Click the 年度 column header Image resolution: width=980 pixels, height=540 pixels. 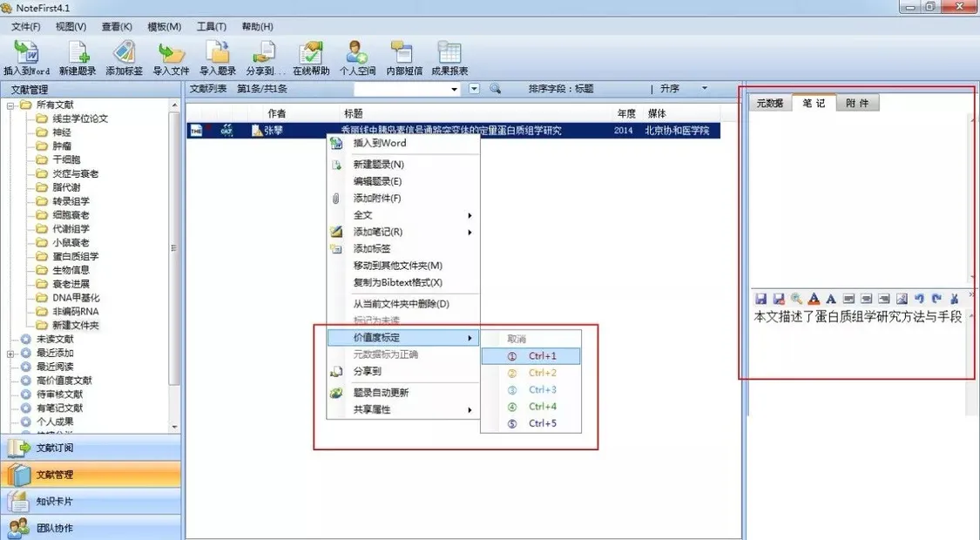coord(627,113)
